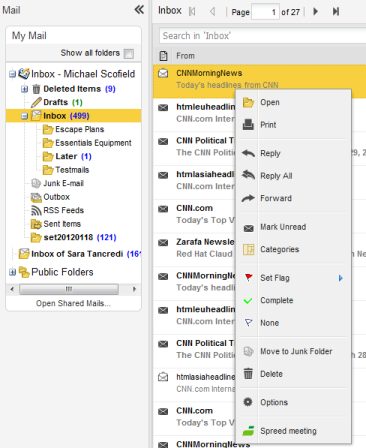Jump to last page arrow icon
This screenshot has width=366, height=448.
coord(336,12)
